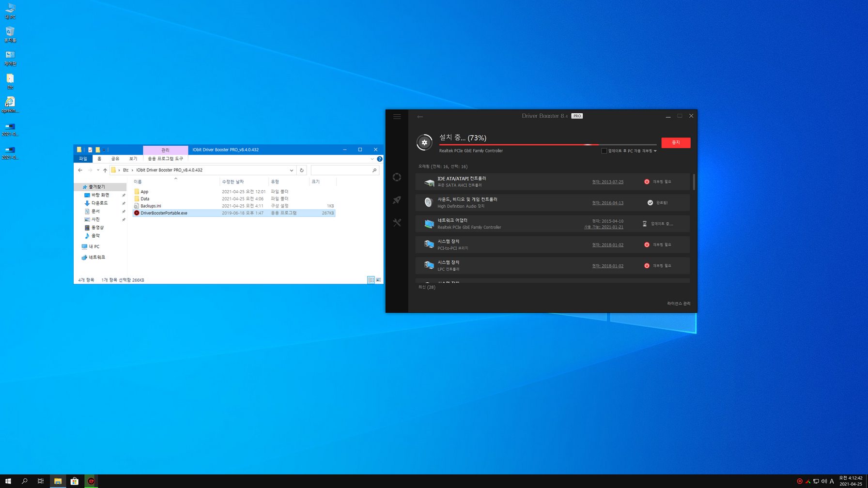Click the completed checkmark on audio row

tap(650, 203)
